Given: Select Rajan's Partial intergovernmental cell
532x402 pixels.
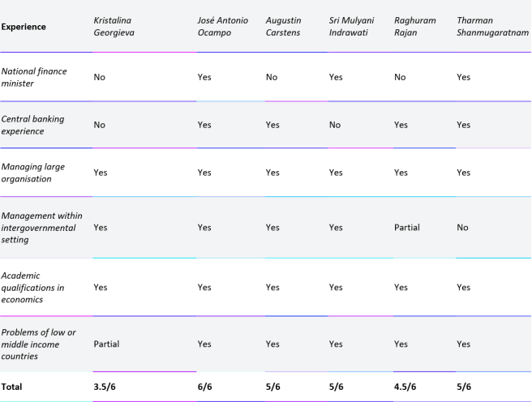Looking at the screenshot, I should [406, 228].
